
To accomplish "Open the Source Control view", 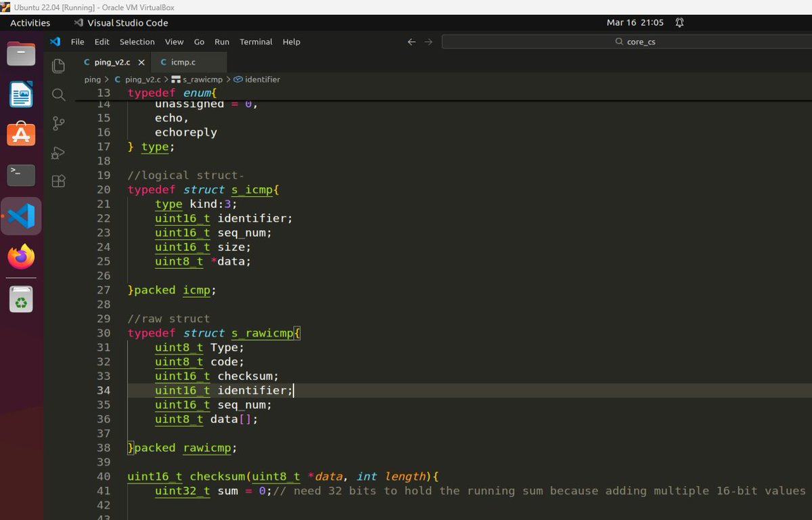I will pyautogui.click(x=59, y=123).
